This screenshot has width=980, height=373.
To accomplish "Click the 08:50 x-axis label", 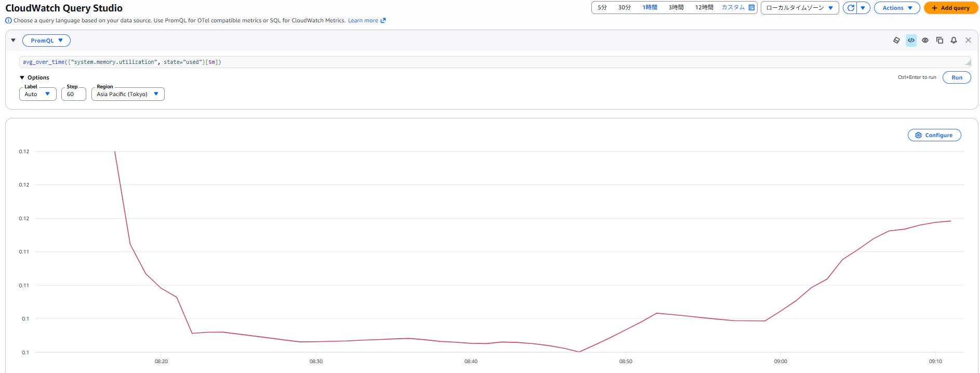I will point(626,362).
